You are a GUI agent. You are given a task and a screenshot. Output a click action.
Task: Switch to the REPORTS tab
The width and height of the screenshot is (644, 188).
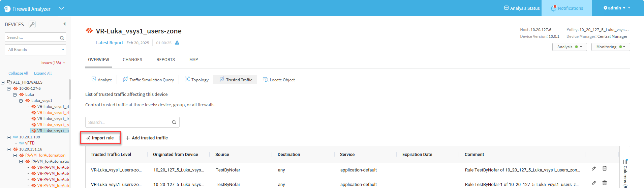click(165, 60)
